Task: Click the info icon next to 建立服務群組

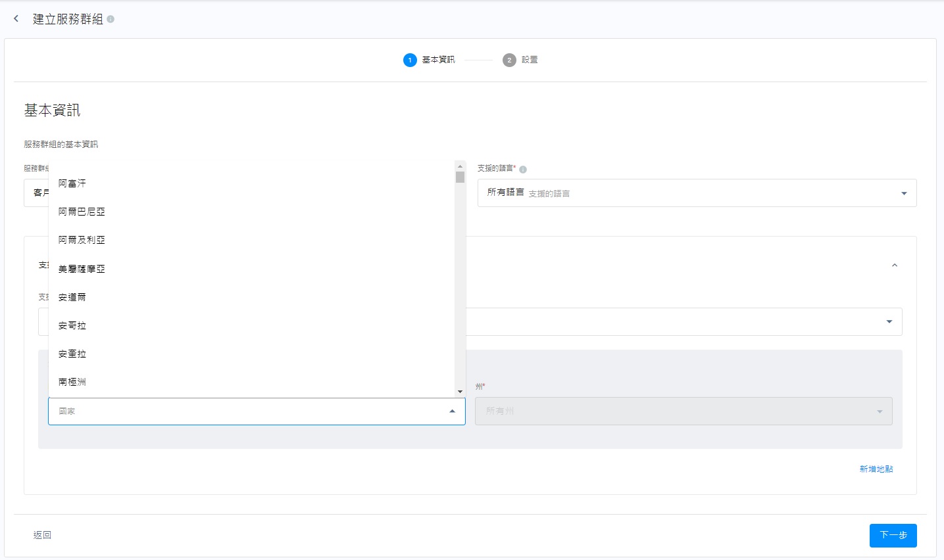Action: point(111,19)
